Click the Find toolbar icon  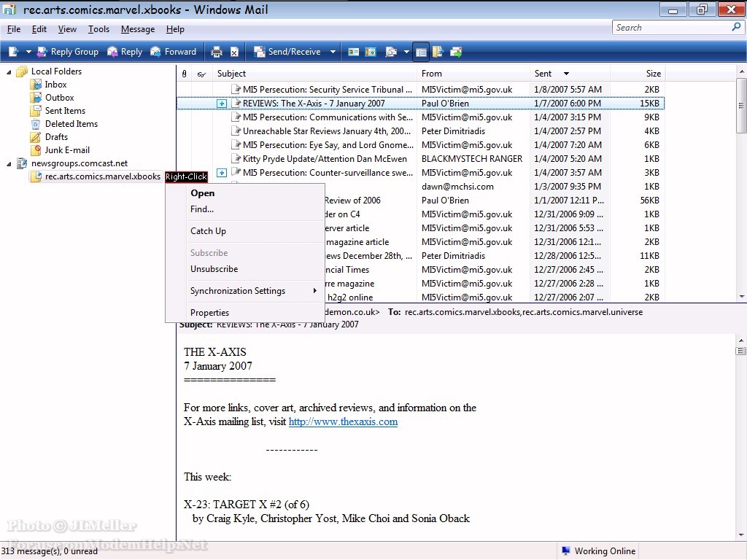(x=391, y=52)
